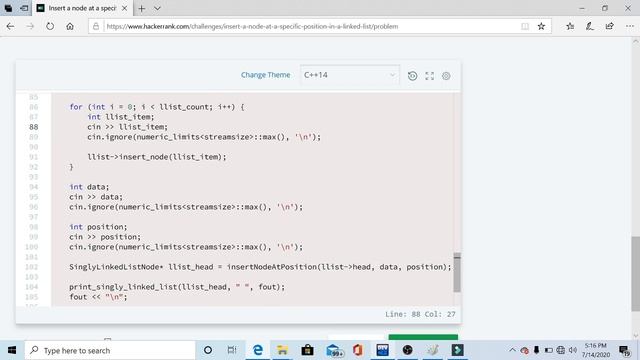Add this page to favorites star
This screenshot has height=360, width=640.
(541, 27)
